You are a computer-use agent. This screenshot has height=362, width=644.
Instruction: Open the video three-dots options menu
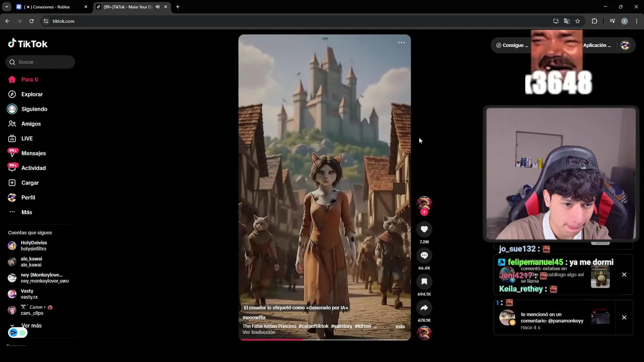point(401,43)
